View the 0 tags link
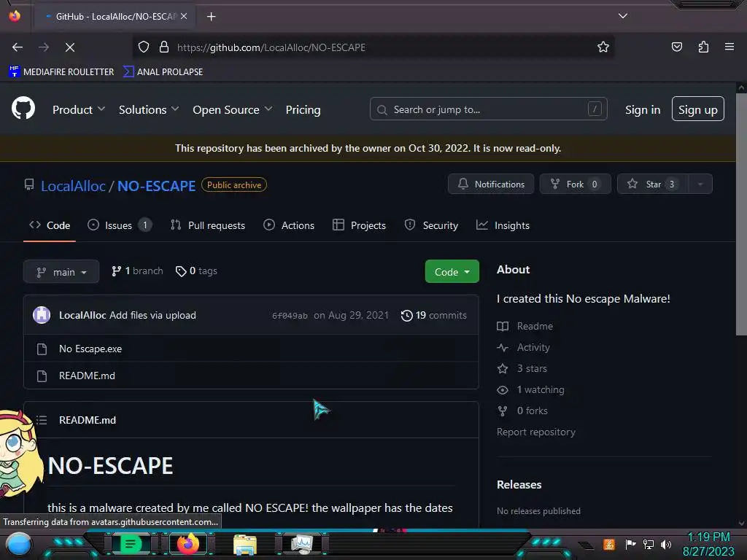 pos(196,271)
